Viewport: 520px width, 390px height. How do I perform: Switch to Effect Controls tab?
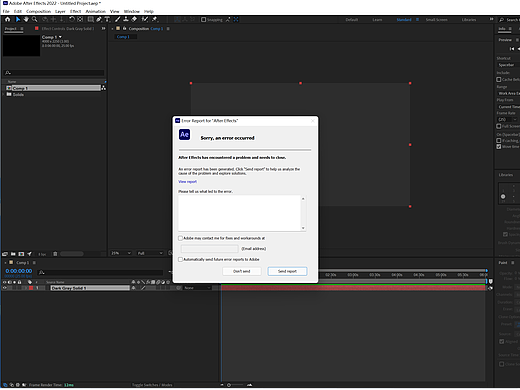coord(68,29)
